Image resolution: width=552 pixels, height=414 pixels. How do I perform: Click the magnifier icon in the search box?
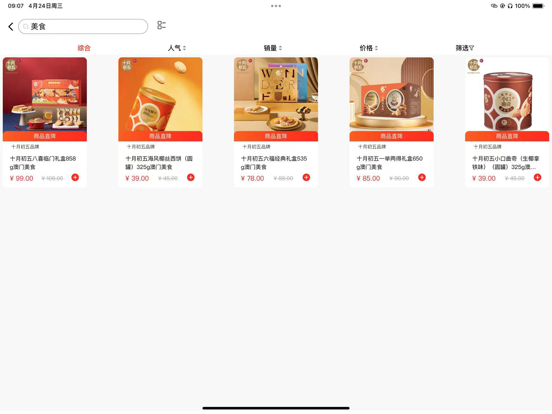(26, 27)
